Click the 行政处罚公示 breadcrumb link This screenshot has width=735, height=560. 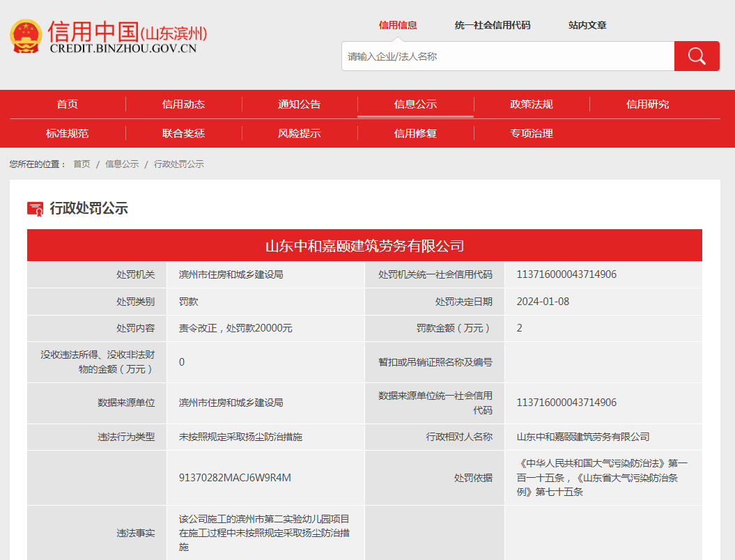click(x=178, y=164)
